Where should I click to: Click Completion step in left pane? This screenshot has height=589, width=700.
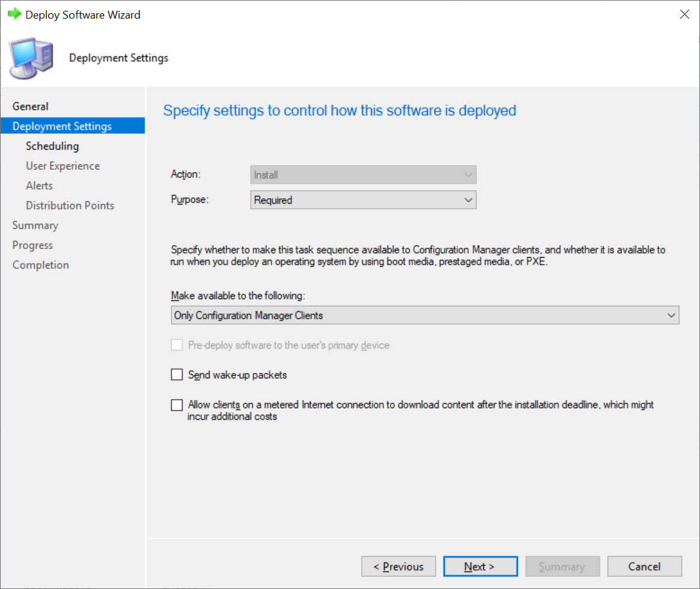tap(40, 265)
